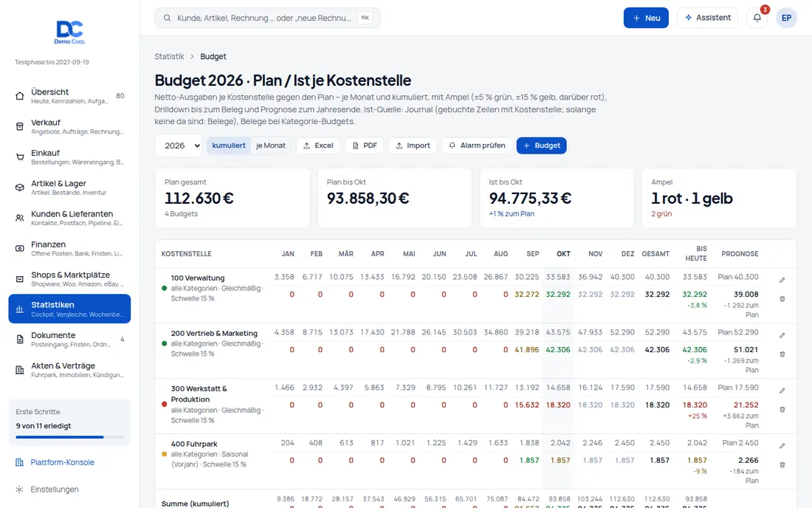812x508 pixels.
Task: Click the blue Neu button
Action: 646,18
